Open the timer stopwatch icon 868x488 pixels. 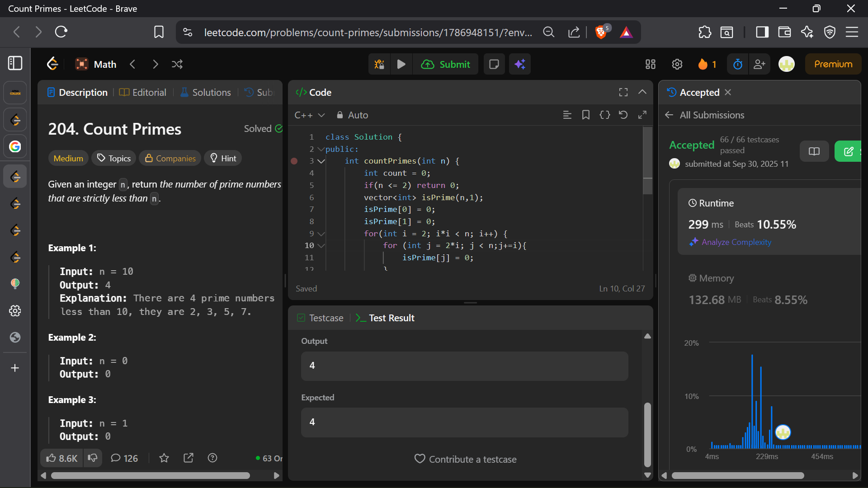(x=737, y=64)
